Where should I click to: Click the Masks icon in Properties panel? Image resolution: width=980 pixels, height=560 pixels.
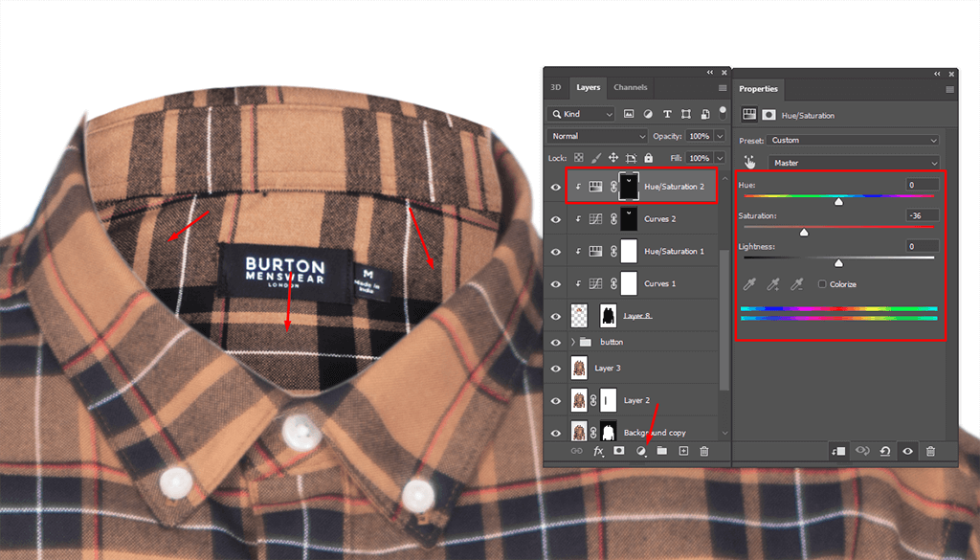tap(768, 114)
